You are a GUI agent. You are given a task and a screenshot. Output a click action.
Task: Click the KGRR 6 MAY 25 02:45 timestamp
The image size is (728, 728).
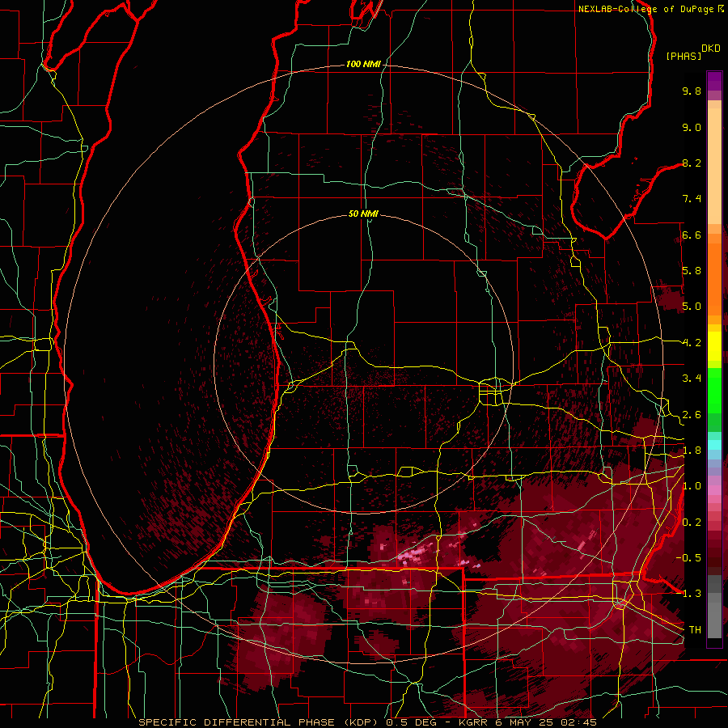pos(527,722)
